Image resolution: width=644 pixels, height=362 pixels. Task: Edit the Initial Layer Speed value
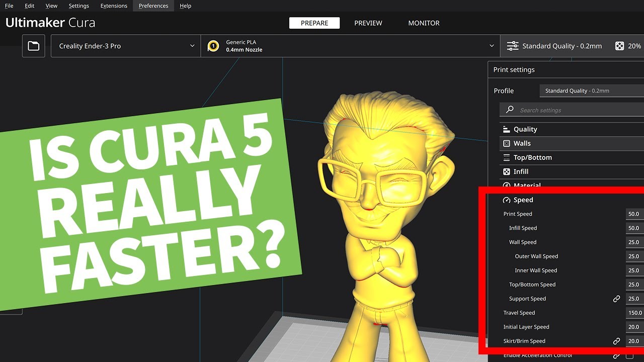[635, 326]
